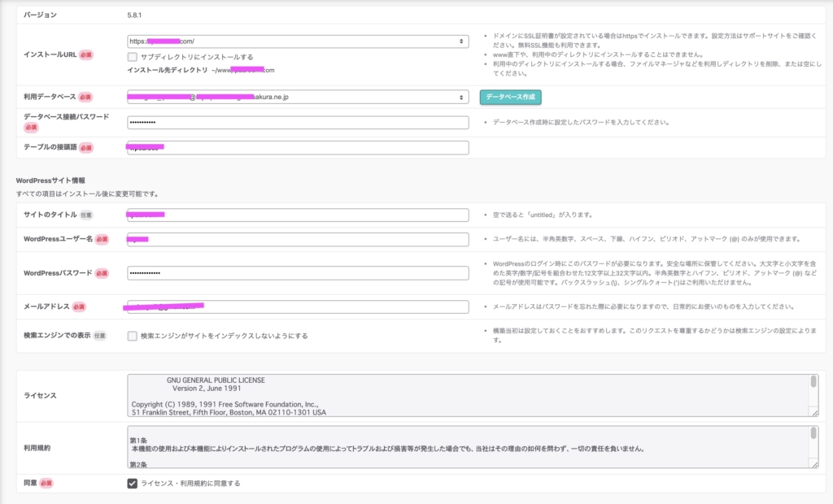The width and height of the screenshot is (833, 504).
Task: Click into the テーブルの接頭語 text field
Action: (298, 148)
